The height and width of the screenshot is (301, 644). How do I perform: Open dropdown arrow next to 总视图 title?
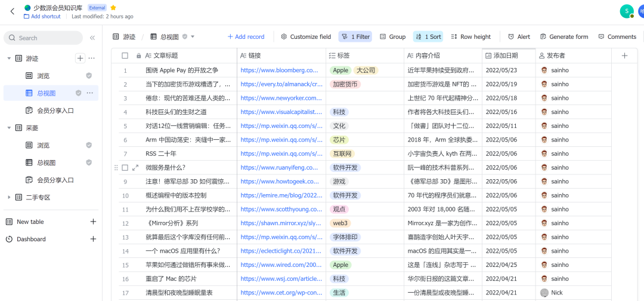pyautogui.click(x=193, y=37)
